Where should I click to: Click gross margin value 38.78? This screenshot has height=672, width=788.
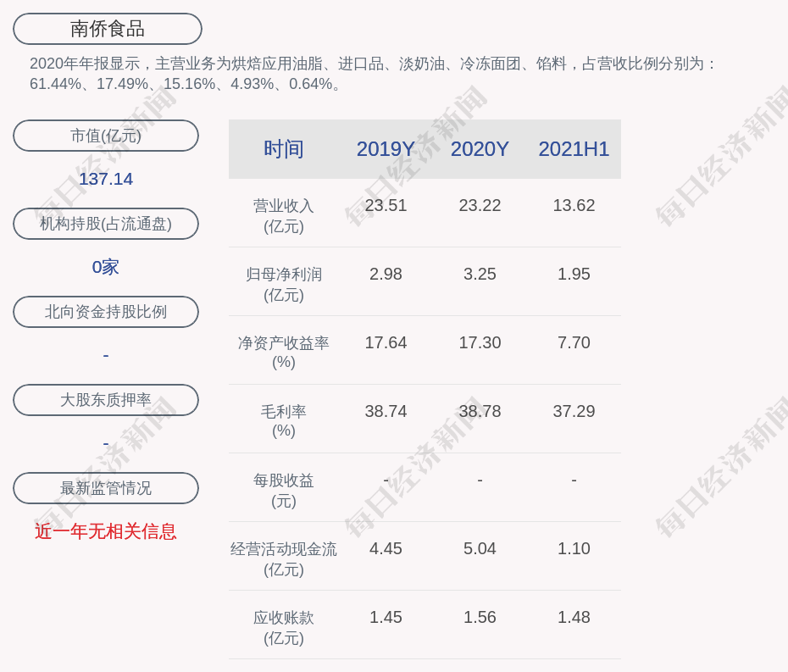[x=480, y=411]
